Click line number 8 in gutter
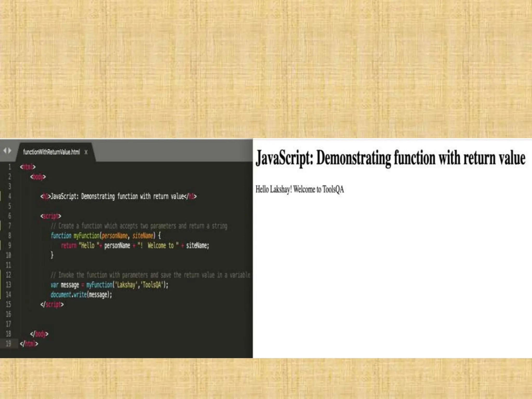The height and width of the screenshot is (399, 532). click(9, 236)
